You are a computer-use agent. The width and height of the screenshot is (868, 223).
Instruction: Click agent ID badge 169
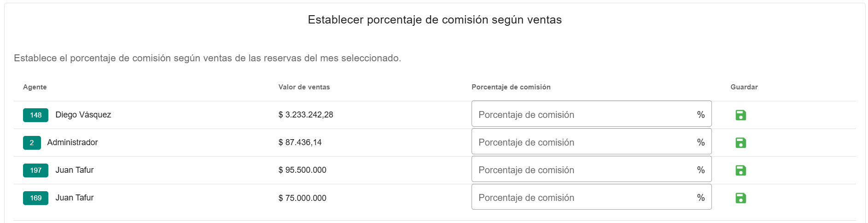click(x=35, y=198)
